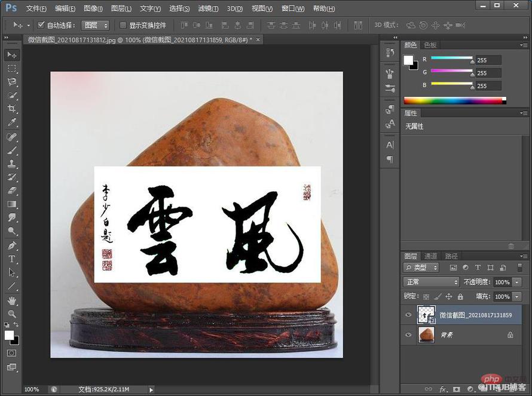Click the foreground color swatch in toolbox
Viewport: 532px width, 396px height.
[x=9, y=335]
